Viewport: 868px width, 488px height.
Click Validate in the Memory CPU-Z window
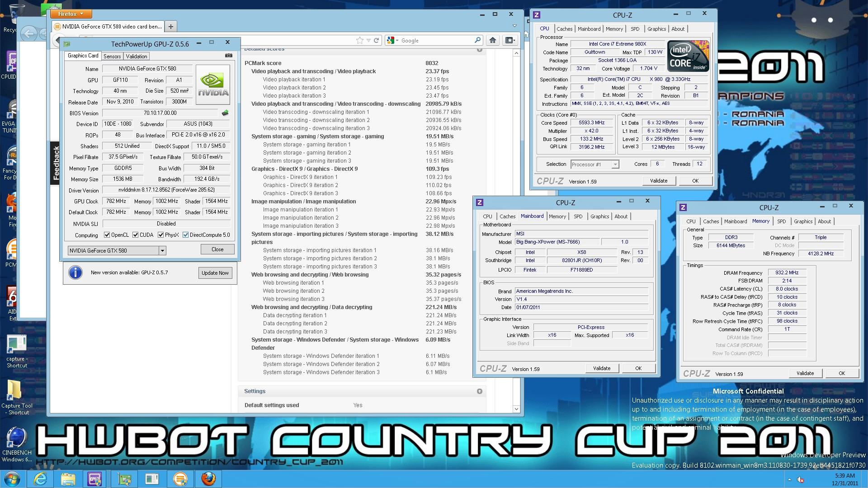(805, 373)
